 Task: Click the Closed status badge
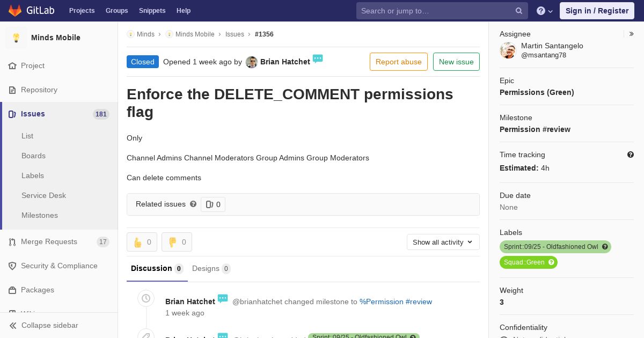[143, 62]
